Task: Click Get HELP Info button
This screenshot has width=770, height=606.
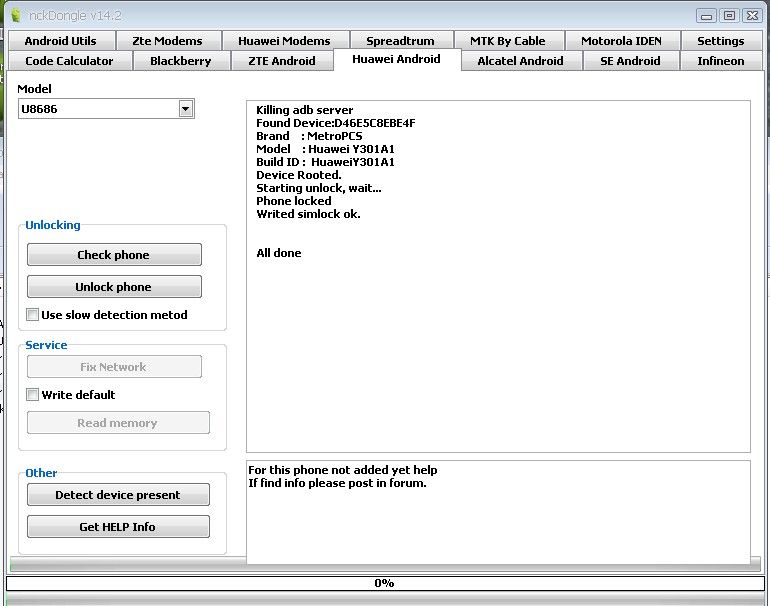Action: [118, 527]
